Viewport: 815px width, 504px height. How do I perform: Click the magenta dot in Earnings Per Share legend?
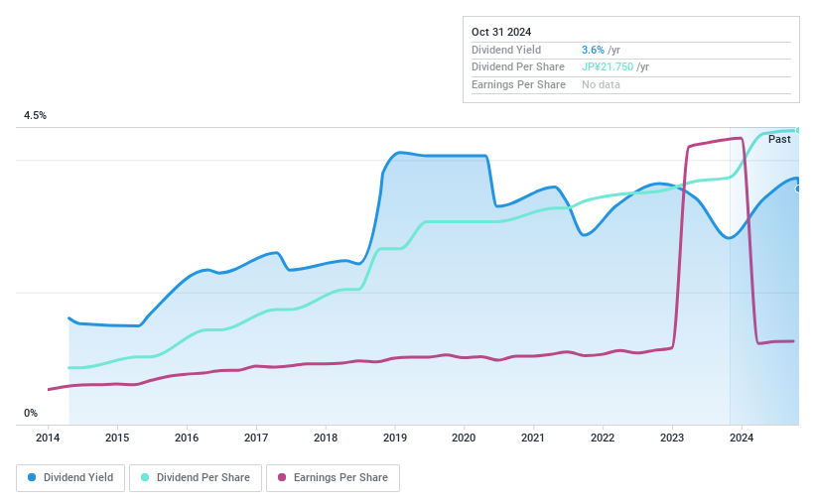(x=282, y=477)
